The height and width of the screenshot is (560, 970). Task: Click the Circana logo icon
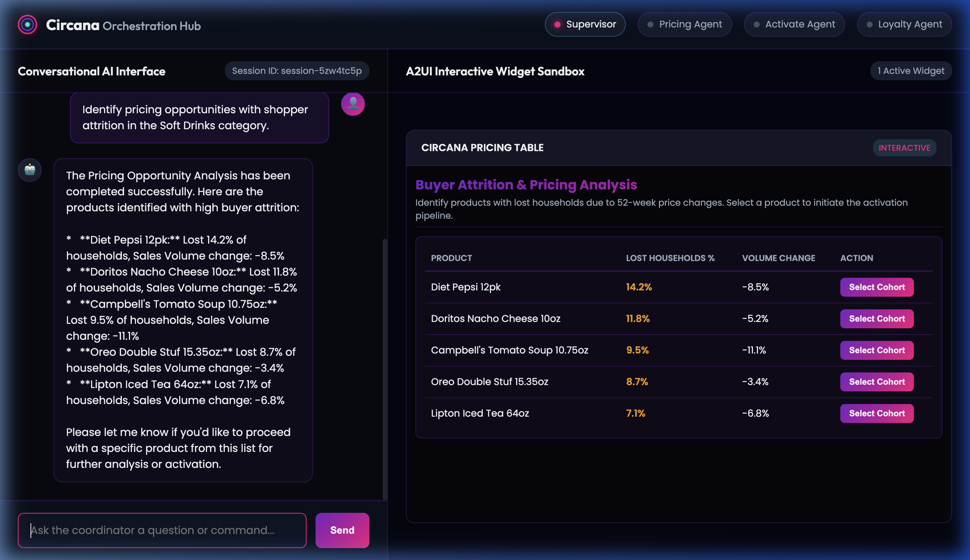(x=28, y=25)
